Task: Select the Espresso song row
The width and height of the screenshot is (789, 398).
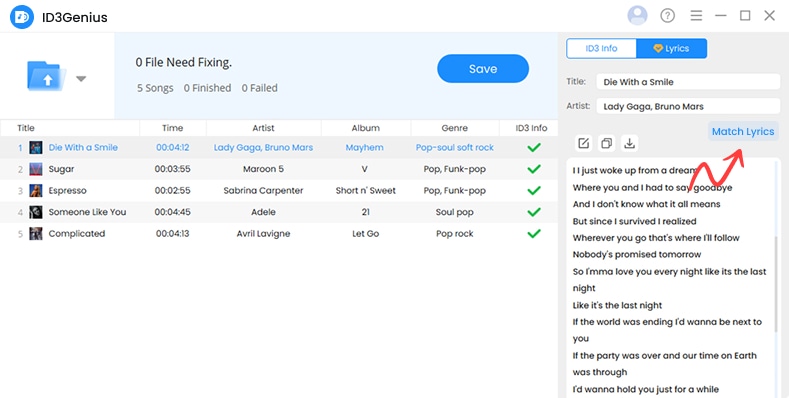Action: 279,191
